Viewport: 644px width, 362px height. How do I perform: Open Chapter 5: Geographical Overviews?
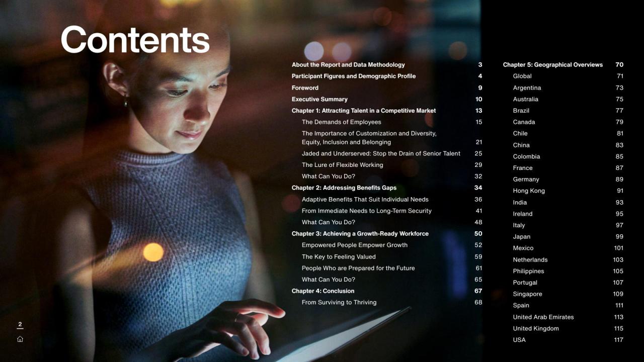553,65
